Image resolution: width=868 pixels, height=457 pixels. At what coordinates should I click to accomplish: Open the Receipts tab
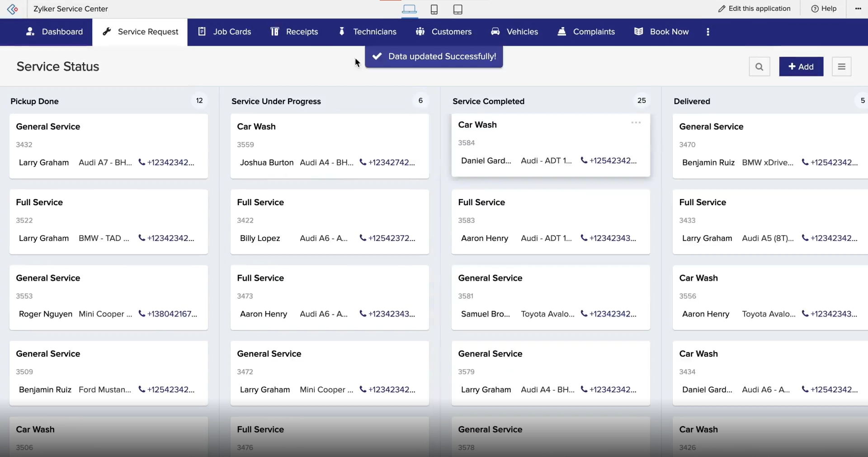pos(294,32)
